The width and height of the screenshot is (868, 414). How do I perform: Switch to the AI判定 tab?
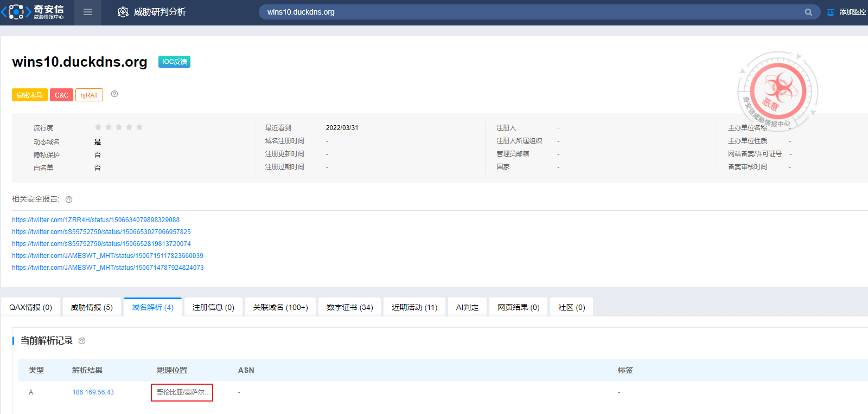pyautogui.click(x=467, y=307)
